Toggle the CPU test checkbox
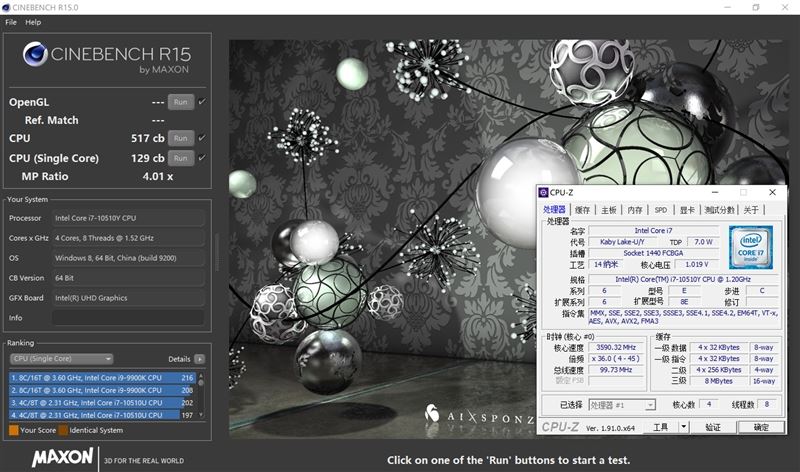Viewport: 800px width, 472px height. click(202, 138)
